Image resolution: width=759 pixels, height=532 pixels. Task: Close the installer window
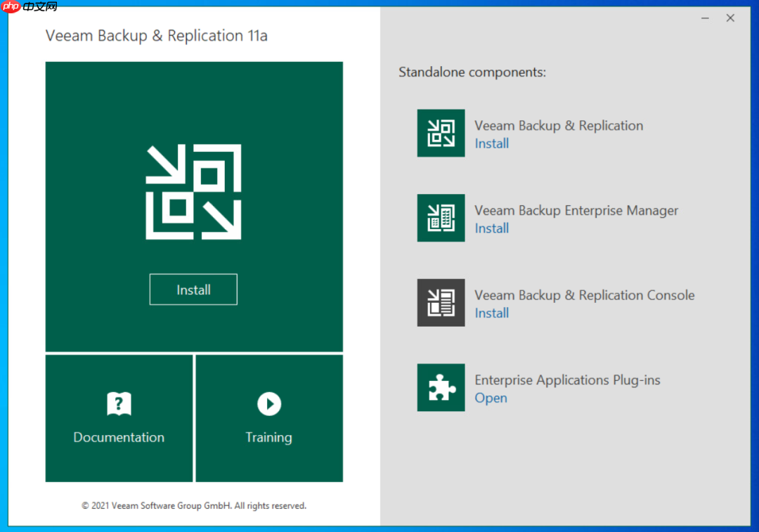coord(730,18)
